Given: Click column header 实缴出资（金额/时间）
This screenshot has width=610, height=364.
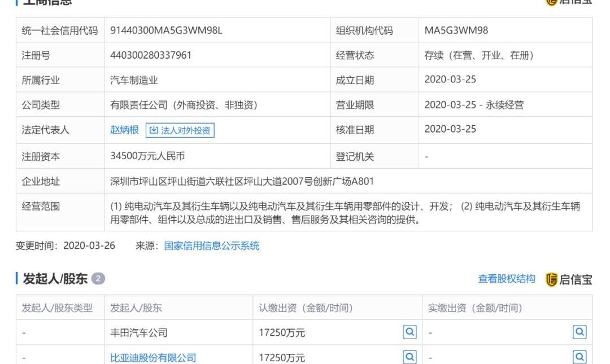Looking at the screenshot, I should pyautogui.click(x=475, y=308).
